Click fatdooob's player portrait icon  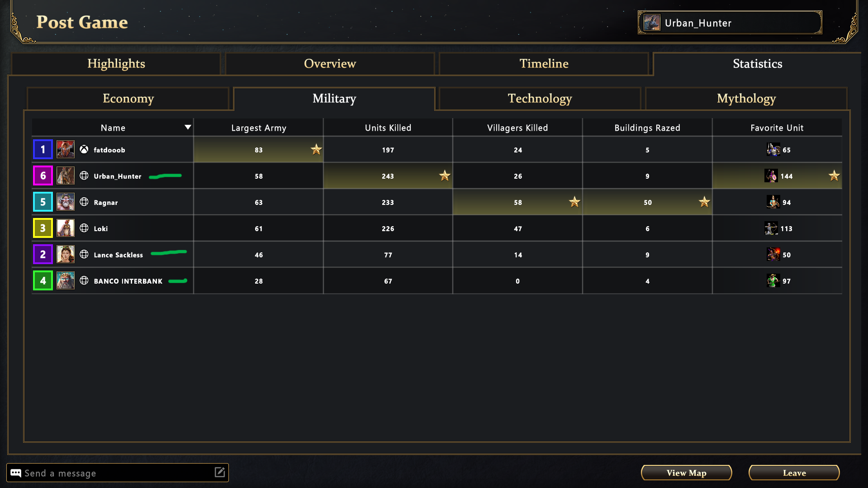[66, 150]
